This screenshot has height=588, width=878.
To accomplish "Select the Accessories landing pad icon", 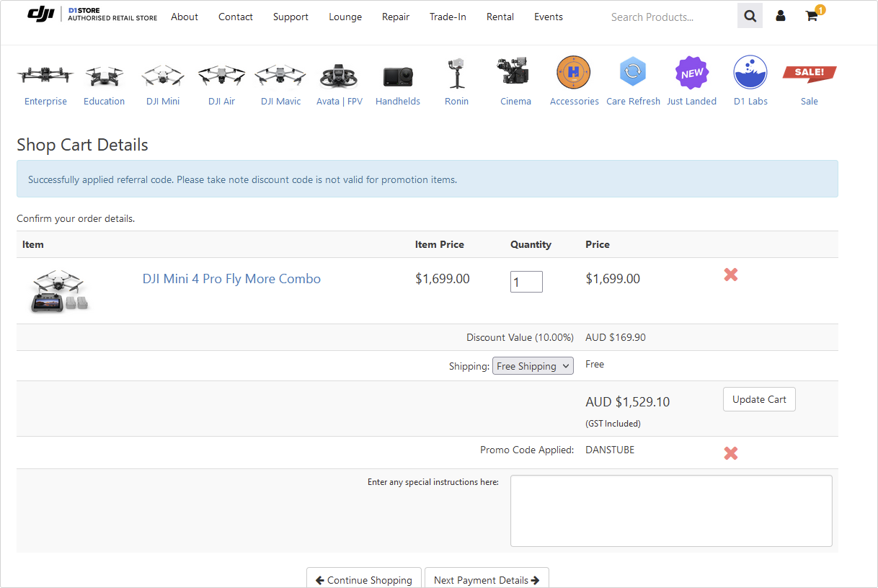I will (x=574, y=73).
